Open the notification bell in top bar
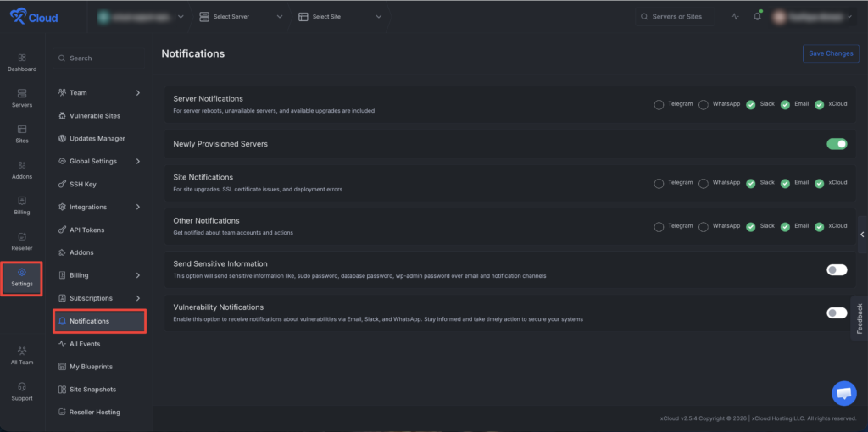Screen dimensions: 868x432 757,17
